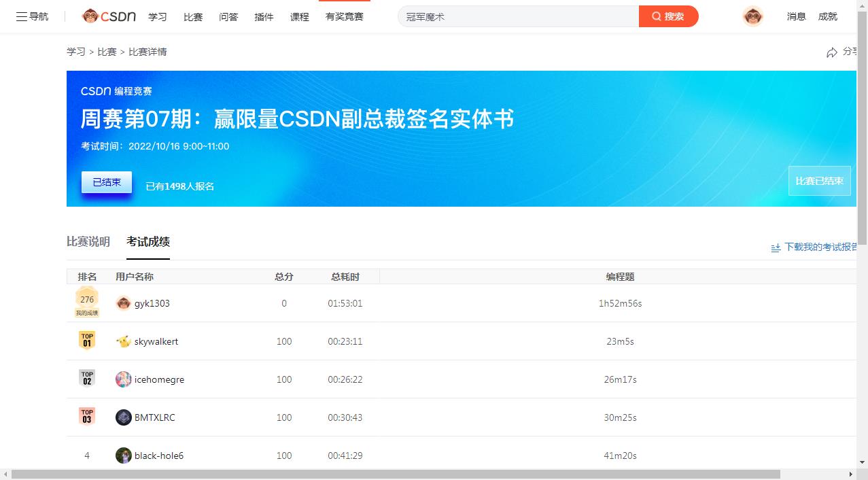This screenshot has width=868, height=480.
Task: Click total time 00:26:22
Action: [345, 379]
